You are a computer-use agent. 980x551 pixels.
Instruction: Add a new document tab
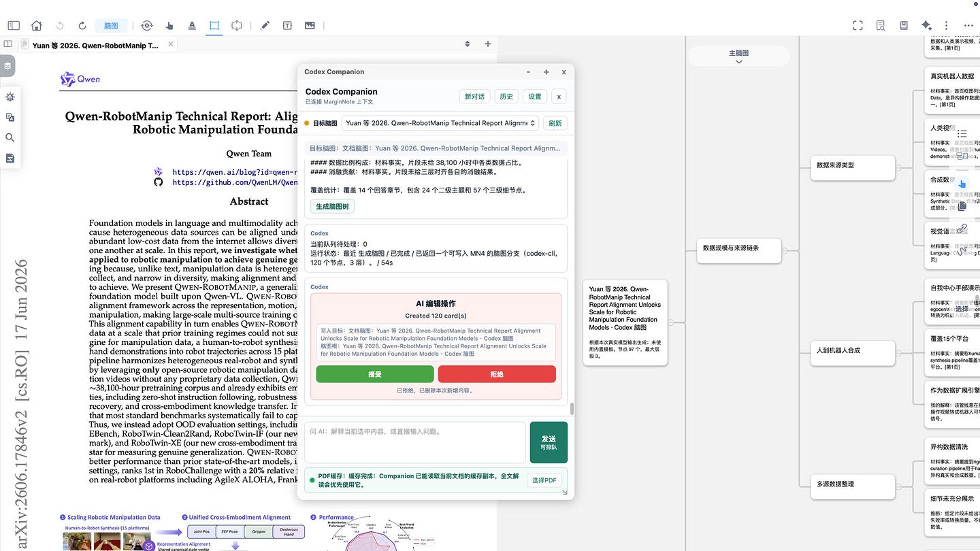[487, 44]
